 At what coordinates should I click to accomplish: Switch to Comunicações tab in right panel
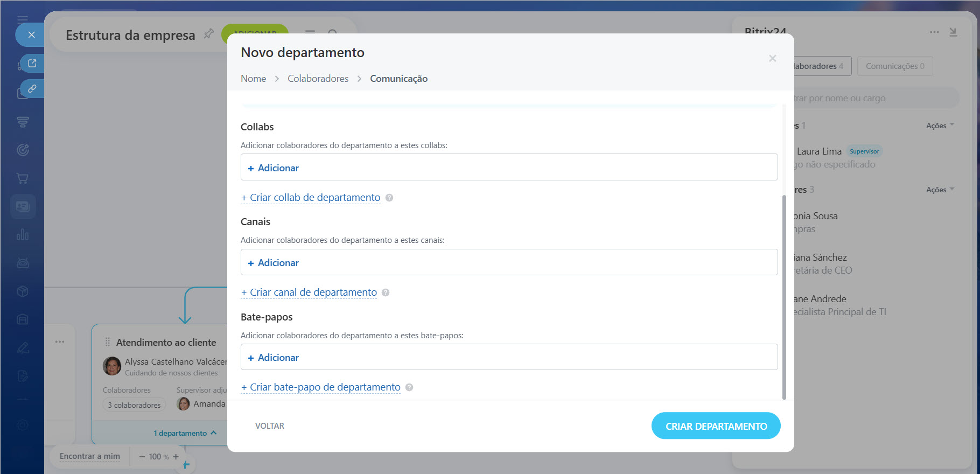[x=894, y=66]
